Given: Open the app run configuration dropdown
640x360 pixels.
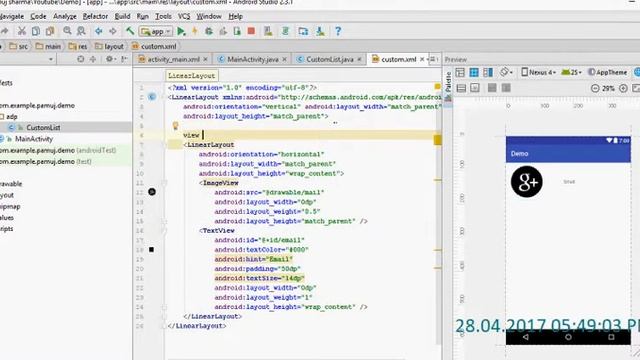Looking at the screenshot, I should tap(156, 31).
